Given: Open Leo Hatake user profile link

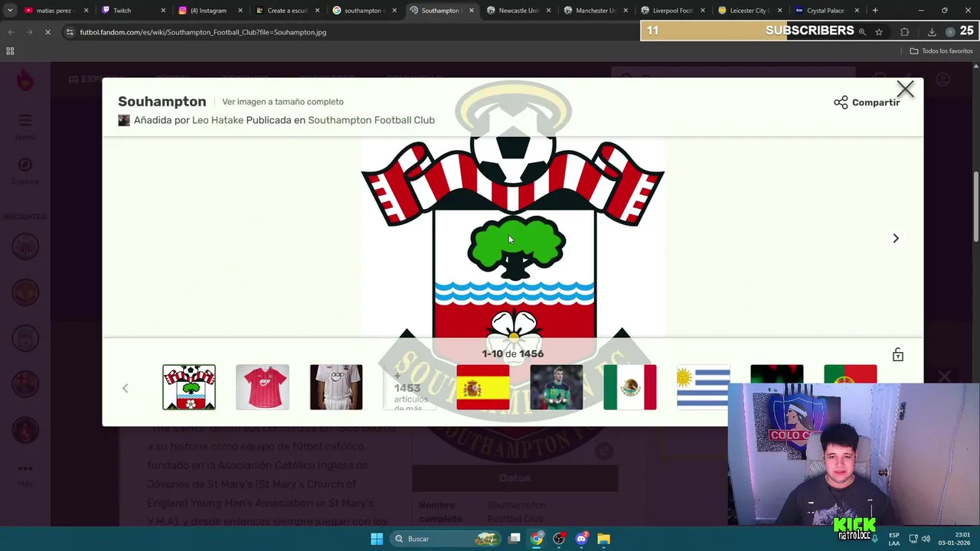Looking at the screenshot, I should [x=217, y=120].
